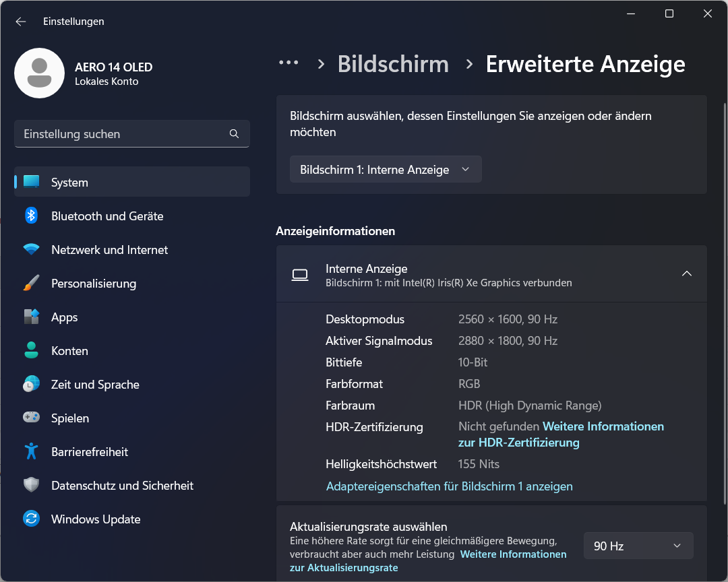Open the Bildschirm 1: Interne Anzeige dropdown
Viewport: 728px width, 582px height.
tap(386, 170)
